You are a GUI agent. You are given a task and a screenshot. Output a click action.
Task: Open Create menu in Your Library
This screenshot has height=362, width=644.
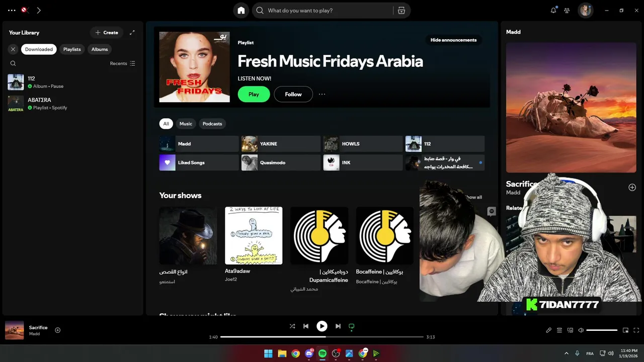click(x=107, y=33)
